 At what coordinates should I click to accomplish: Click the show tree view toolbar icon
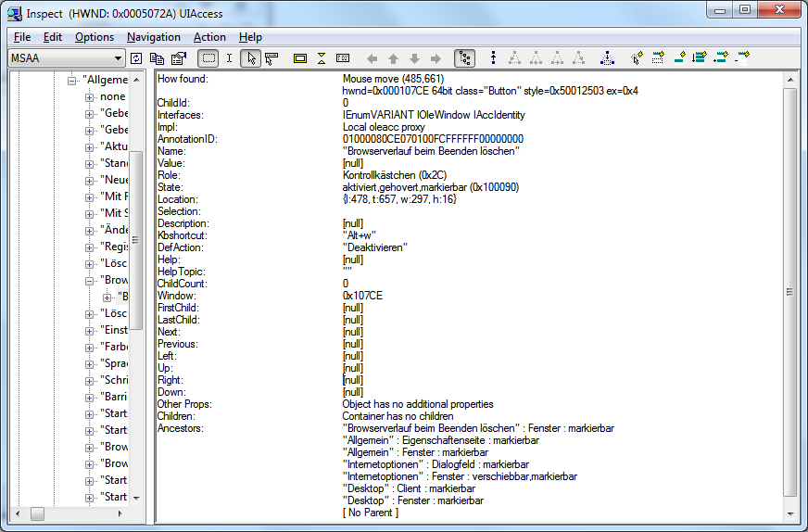(464, 58)
